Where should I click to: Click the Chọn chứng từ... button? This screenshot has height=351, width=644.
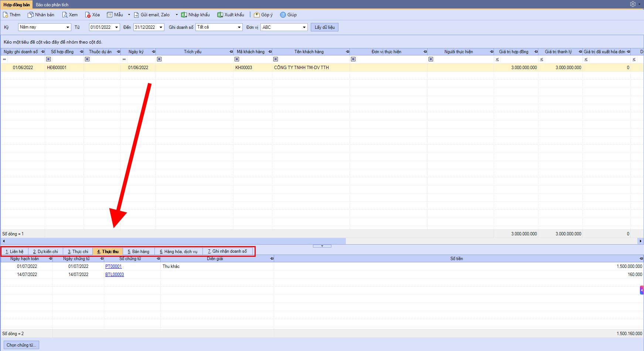point(21,345)
